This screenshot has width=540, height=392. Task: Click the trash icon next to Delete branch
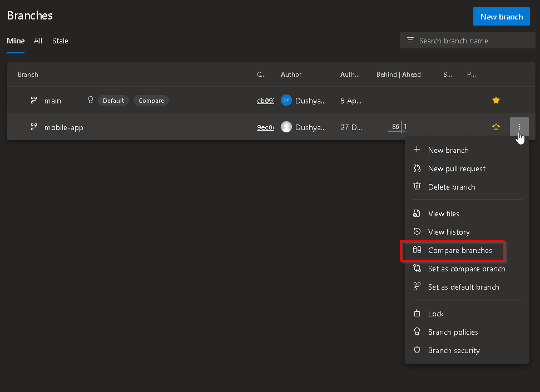coord(417,186)
